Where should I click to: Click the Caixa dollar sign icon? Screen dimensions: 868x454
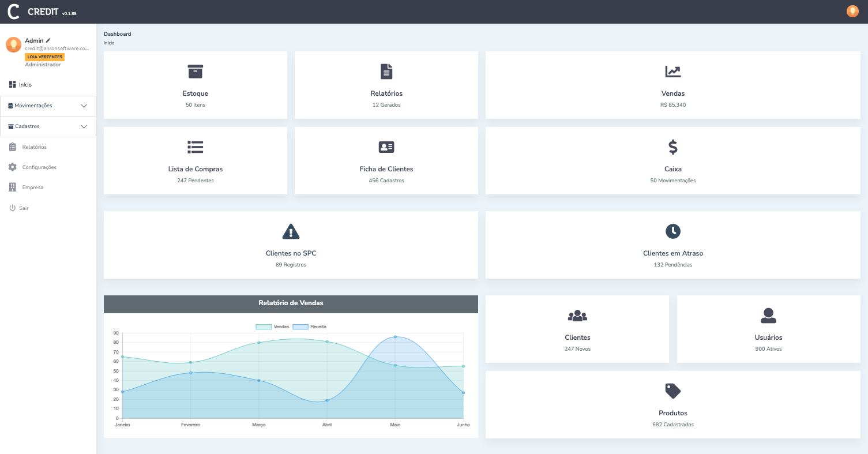(x=672, y=147)
